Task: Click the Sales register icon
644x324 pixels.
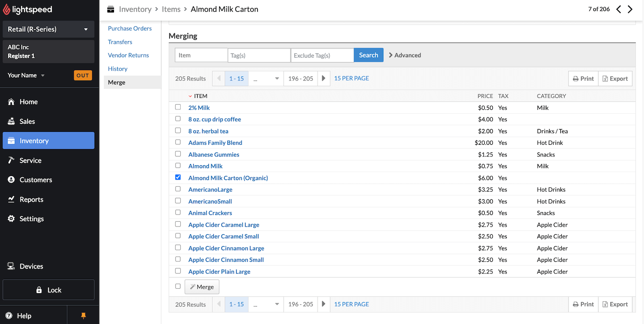Action: click(x=12, y=122)
